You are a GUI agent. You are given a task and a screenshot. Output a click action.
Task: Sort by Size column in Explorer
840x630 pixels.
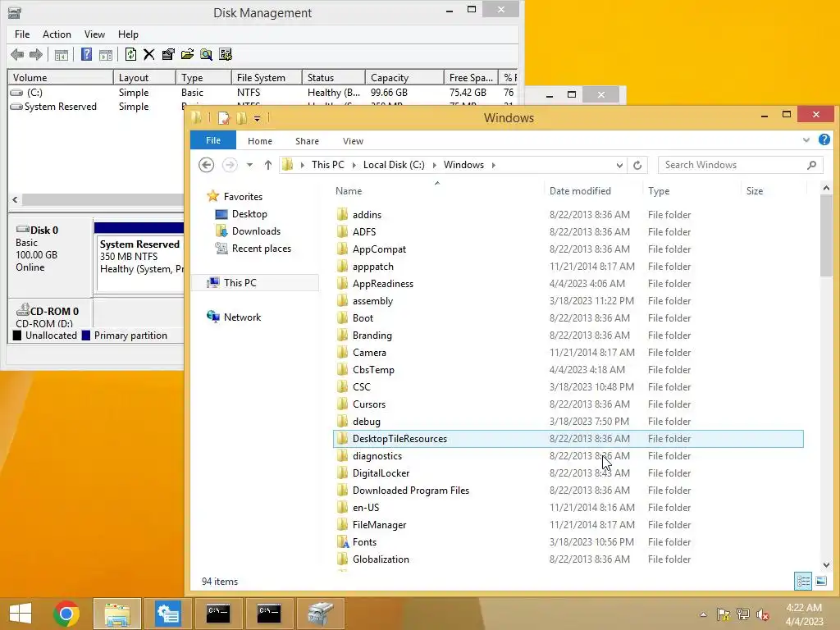tap(774, 190)
